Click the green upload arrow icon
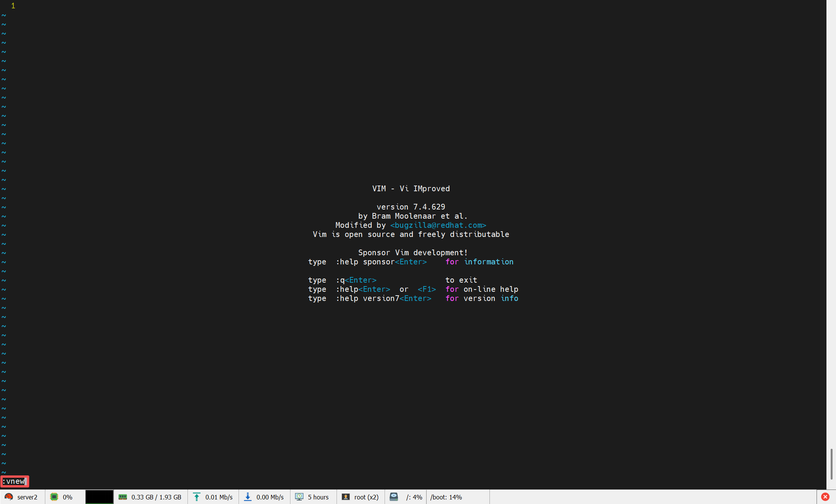Image resolution: width=836 pixels, height=504 pixels. (x=197, y=497)
